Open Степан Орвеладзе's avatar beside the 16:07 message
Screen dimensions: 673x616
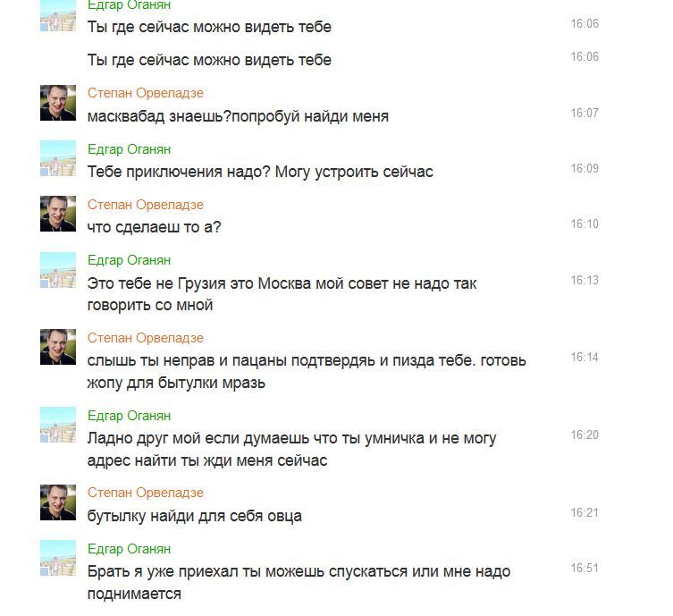(58, 103)
